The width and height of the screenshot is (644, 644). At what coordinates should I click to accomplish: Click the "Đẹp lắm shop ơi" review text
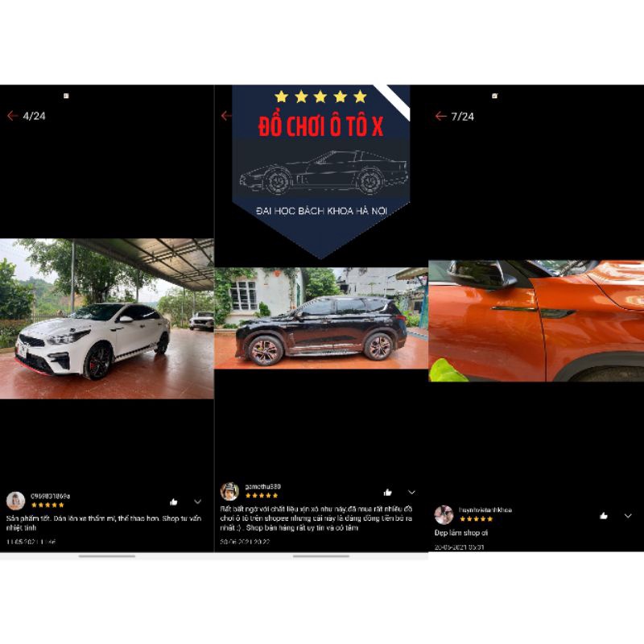[x=461, y=533]
